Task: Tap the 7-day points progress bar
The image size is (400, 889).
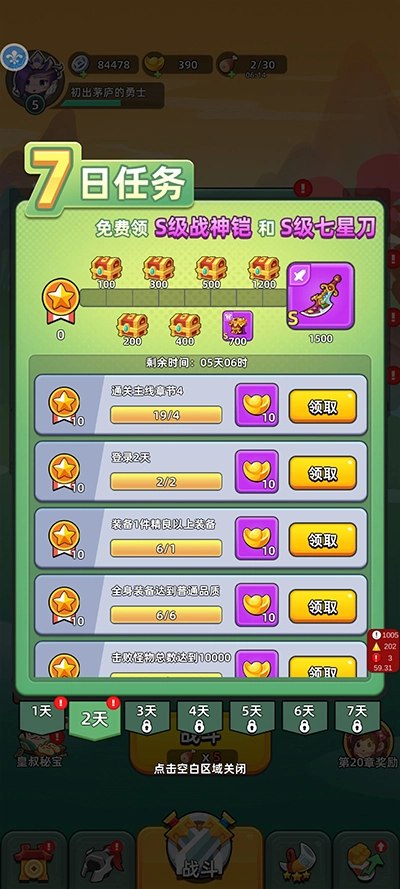Action: coord(184,298)
